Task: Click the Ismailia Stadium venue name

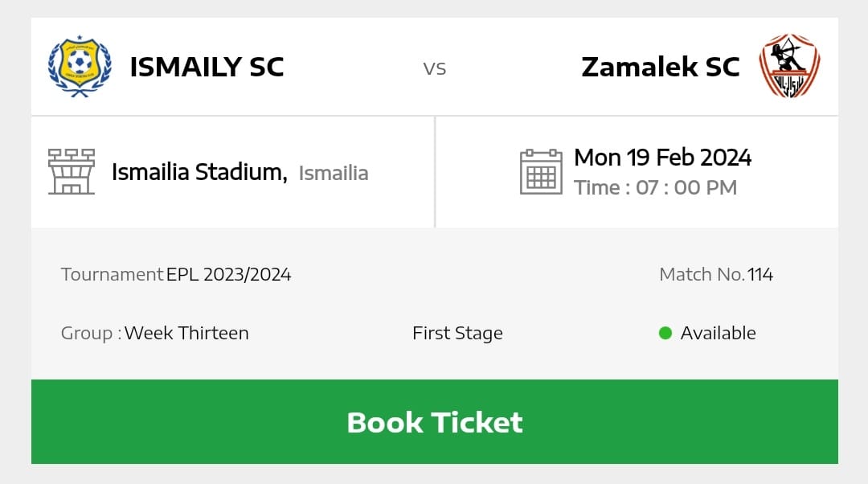Action: click(199, 172)
